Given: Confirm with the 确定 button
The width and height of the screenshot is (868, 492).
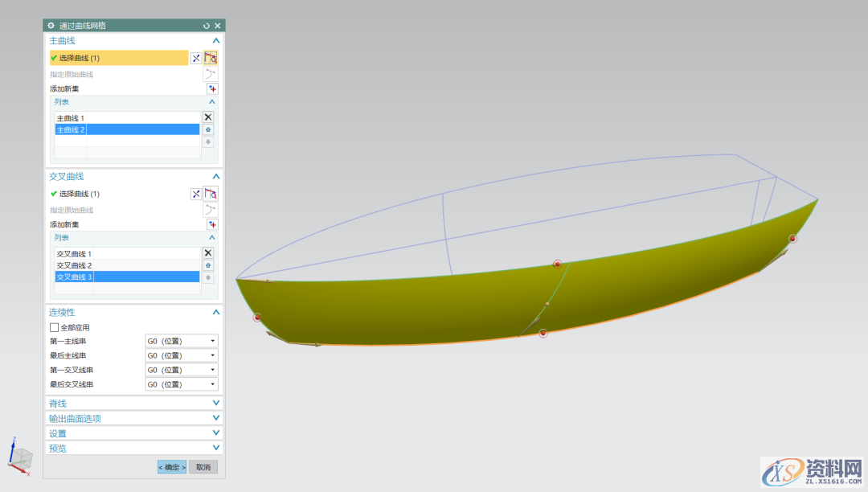Looking at the screenshot, I should tap(172, 467).
